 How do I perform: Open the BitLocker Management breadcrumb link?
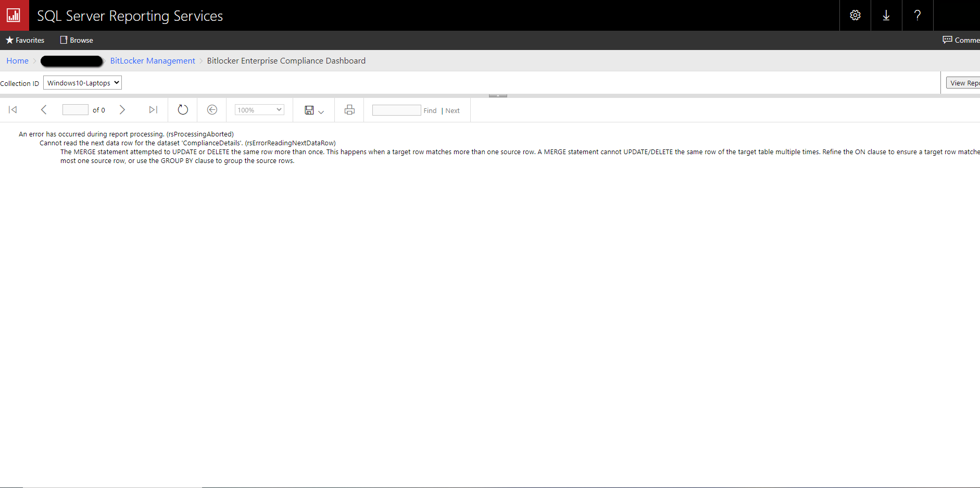click(152, 60)
